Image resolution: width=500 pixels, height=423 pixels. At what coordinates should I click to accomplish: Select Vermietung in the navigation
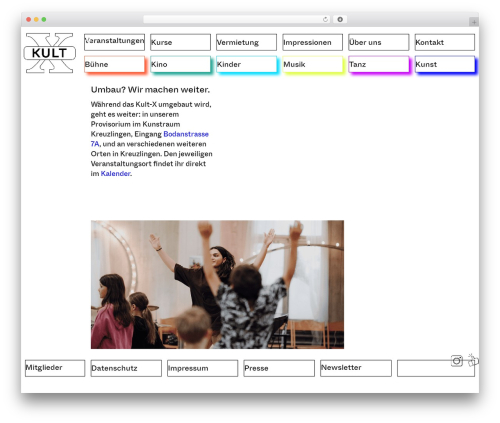point(246,42)
